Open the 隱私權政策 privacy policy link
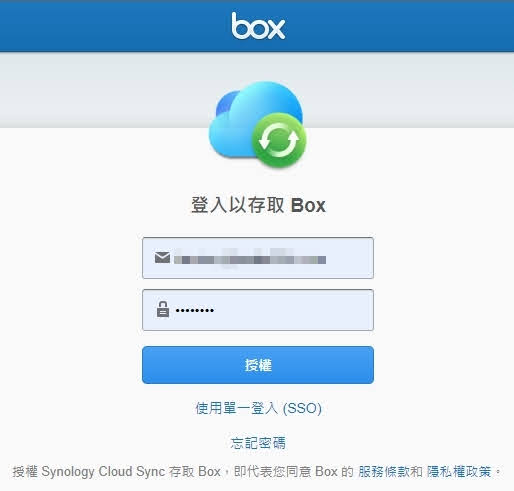 click(x=459, y=472)
